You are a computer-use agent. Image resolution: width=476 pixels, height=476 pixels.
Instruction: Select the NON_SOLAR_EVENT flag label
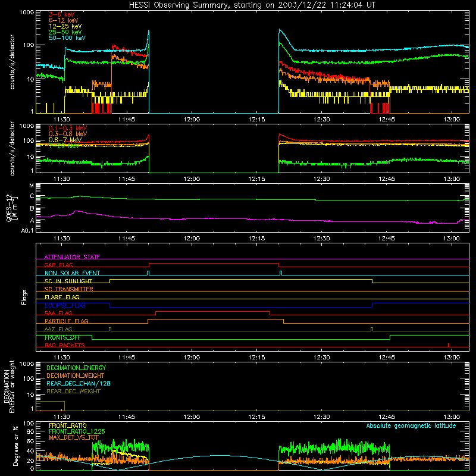(72, 273)
